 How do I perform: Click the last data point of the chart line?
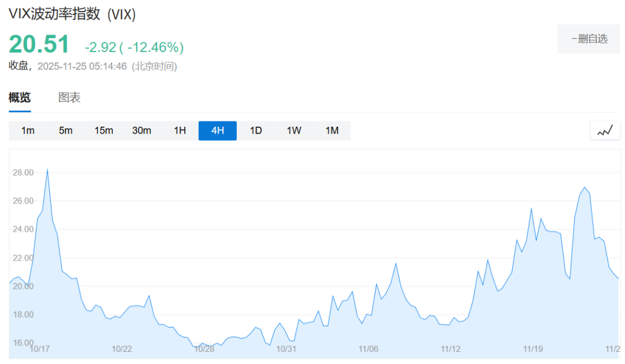click(618, 279)
